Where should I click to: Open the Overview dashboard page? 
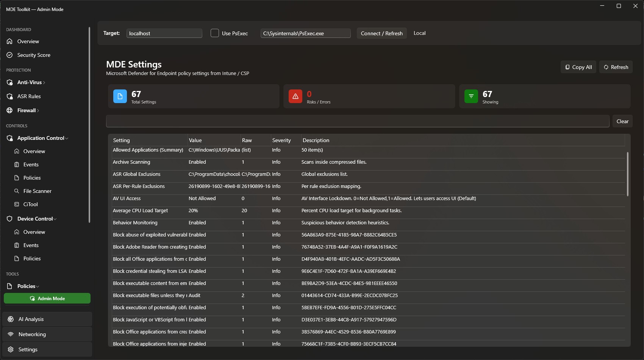(27, 41)
